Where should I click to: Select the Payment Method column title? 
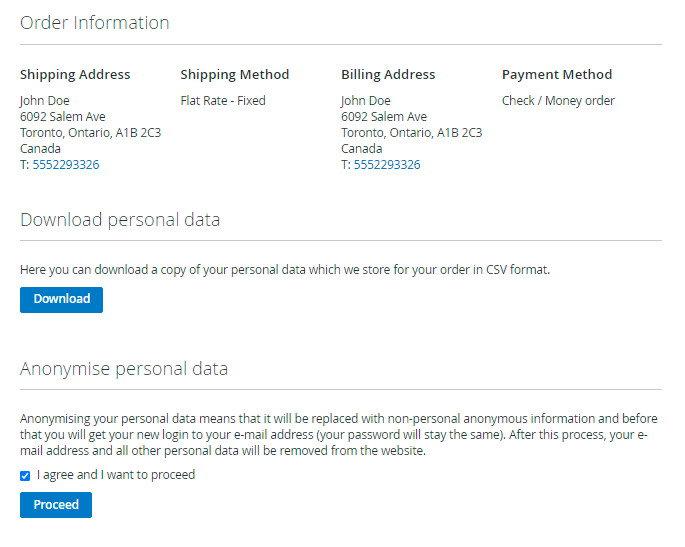(x=557, y=75)
